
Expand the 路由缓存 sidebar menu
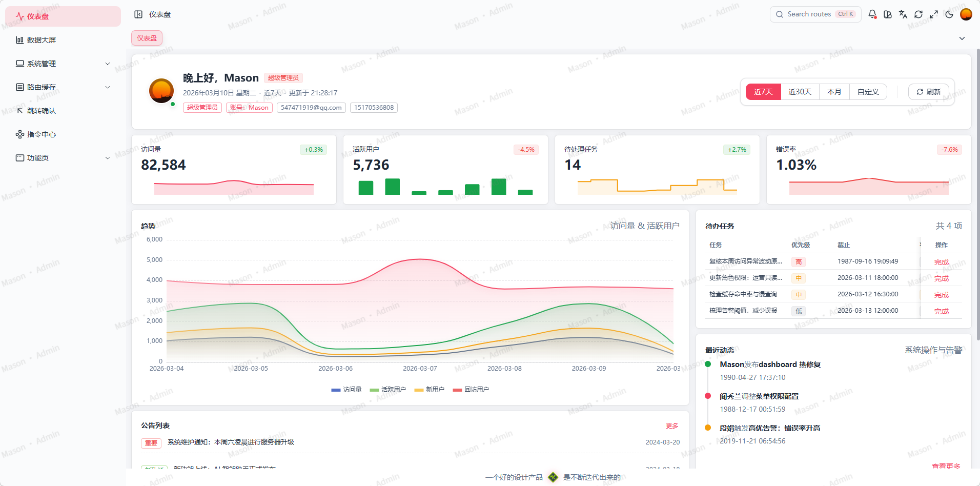(63, 87)
